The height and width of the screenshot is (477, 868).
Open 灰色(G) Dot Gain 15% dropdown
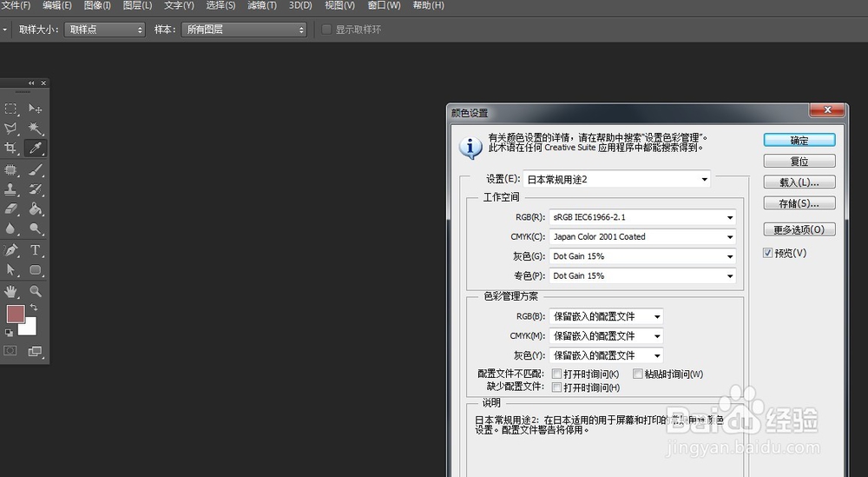pyautogui.click(x=642, y=256)
